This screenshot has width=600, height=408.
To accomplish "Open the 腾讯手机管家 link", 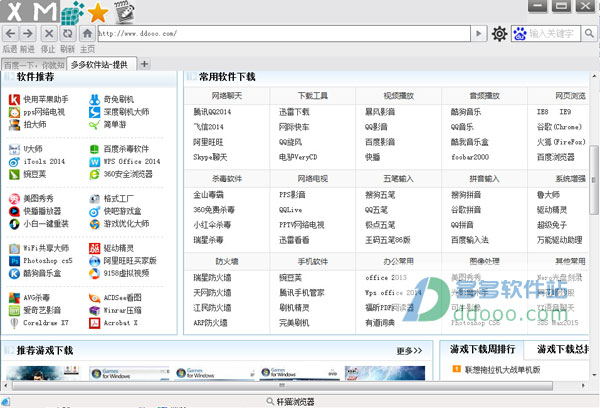I will click(x=302, y=293).
